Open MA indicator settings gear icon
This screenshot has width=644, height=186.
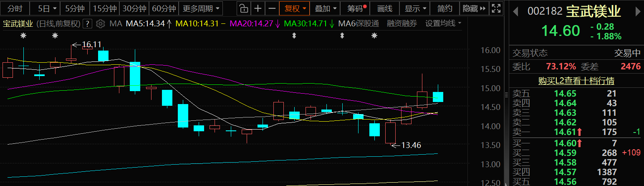click(100, 23)
